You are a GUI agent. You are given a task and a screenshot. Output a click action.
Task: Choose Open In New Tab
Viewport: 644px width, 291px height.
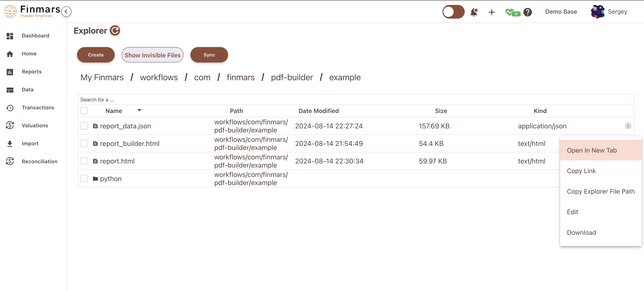[x=601, y=150]
